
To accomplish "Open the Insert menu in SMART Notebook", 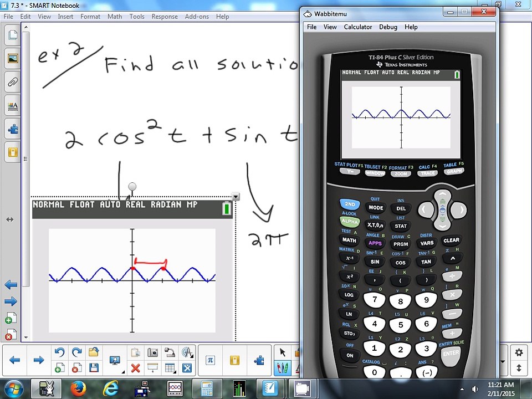I will [65, 16].
